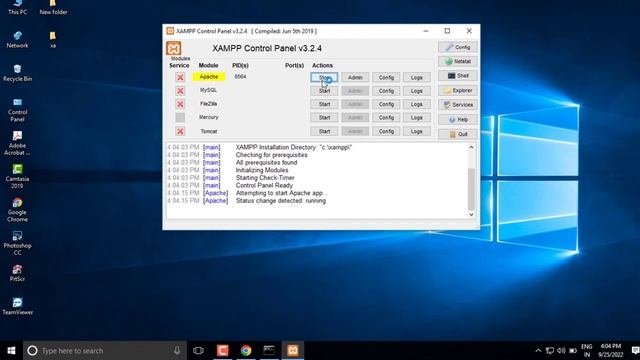Viewport: 640px width, 360px height.
Task: Click 'Status change detected: running' log line
Action: point(281,201)
